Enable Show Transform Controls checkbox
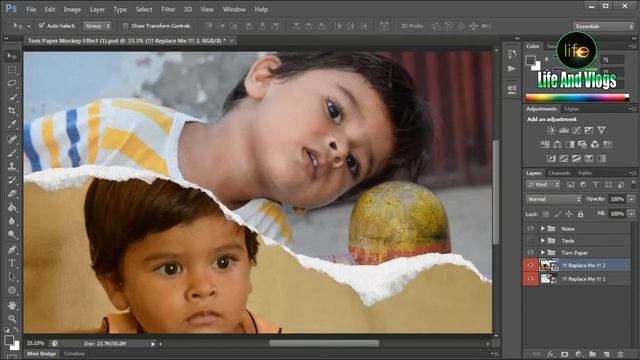 coord(125,26)
